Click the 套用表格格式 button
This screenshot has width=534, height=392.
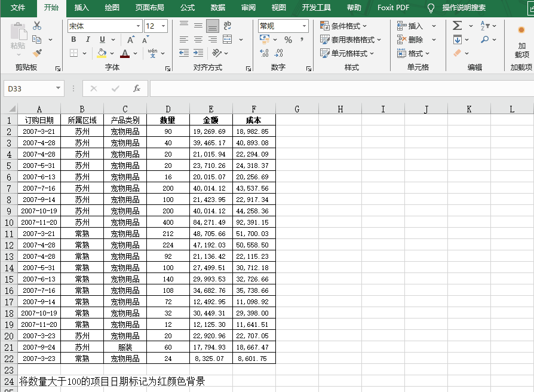[351, 39]
